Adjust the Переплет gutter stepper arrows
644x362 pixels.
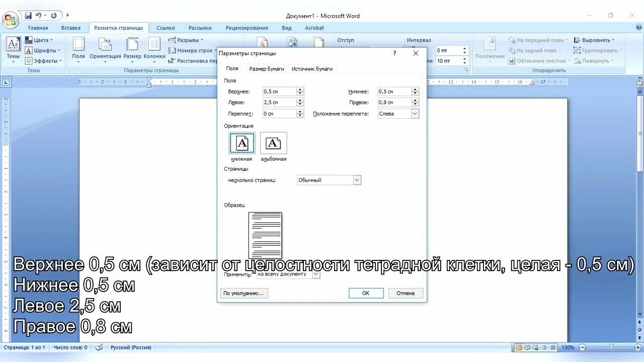click(x=300, y=114)
